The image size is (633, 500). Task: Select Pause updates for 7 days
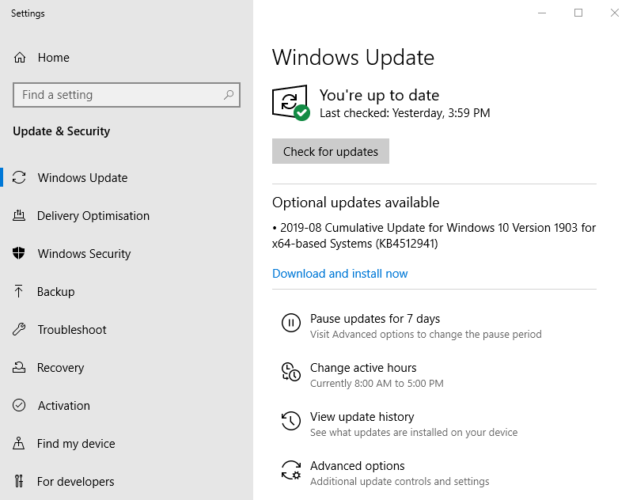click(x=375, y=318)
